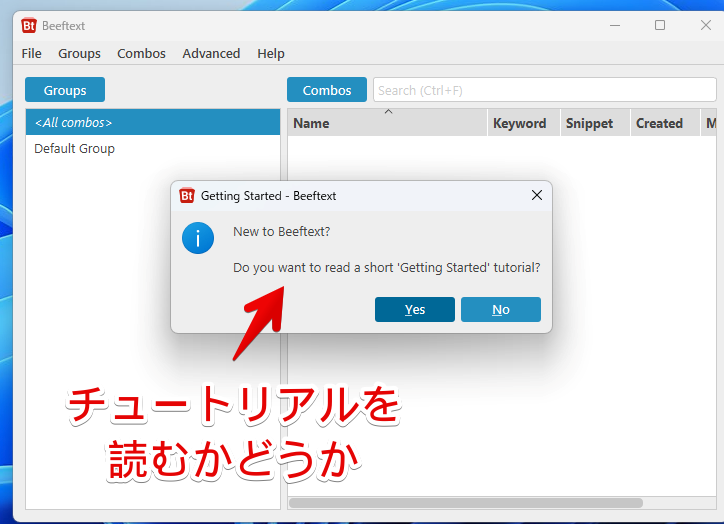
Task: Open the Advanced menu
Action: tap(211, 54)
